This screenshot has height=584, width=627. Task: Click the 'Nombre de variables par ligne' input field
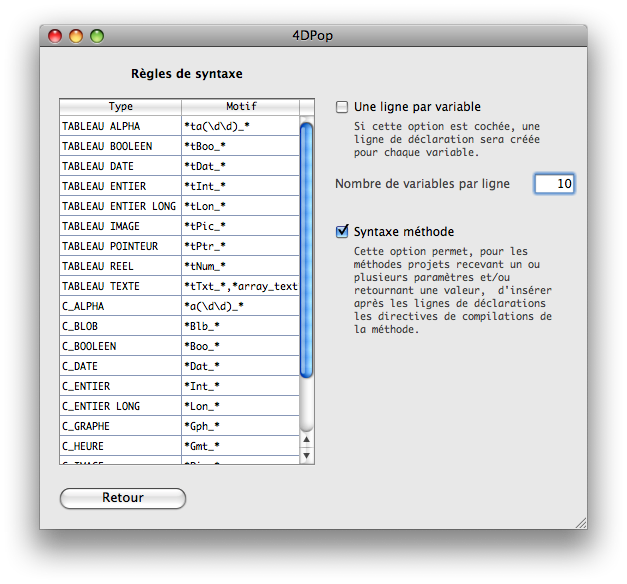[555, 184]
